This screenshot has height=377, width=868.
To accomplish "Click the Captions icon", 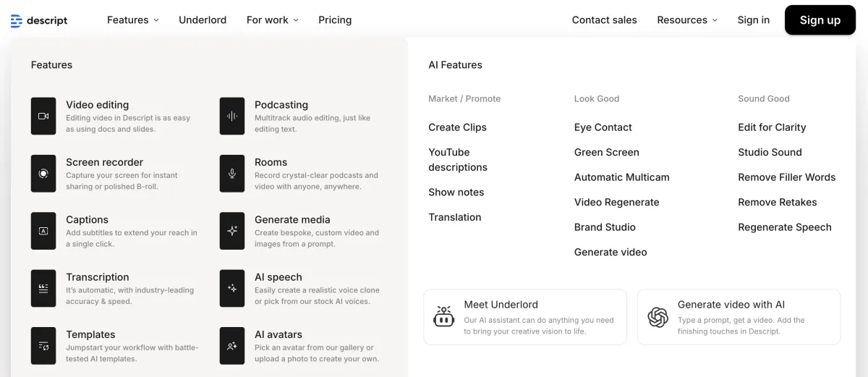I will tap(43, 231).
